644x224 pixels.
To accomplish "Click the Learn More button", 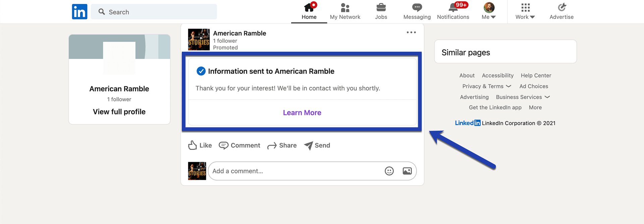I will point(302,113).
